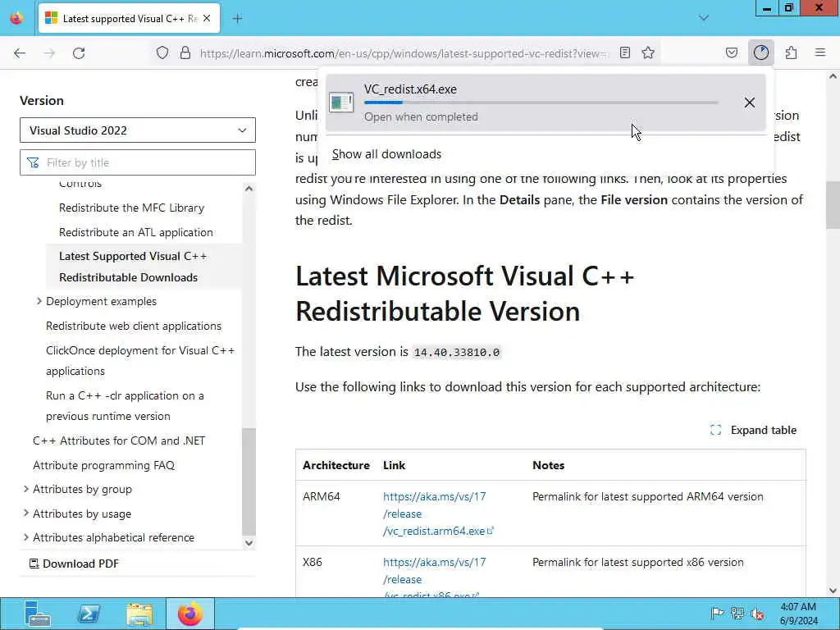The image size is (840, 630).
Task: Click the address bar URL
Action: (x=404, y=53)
